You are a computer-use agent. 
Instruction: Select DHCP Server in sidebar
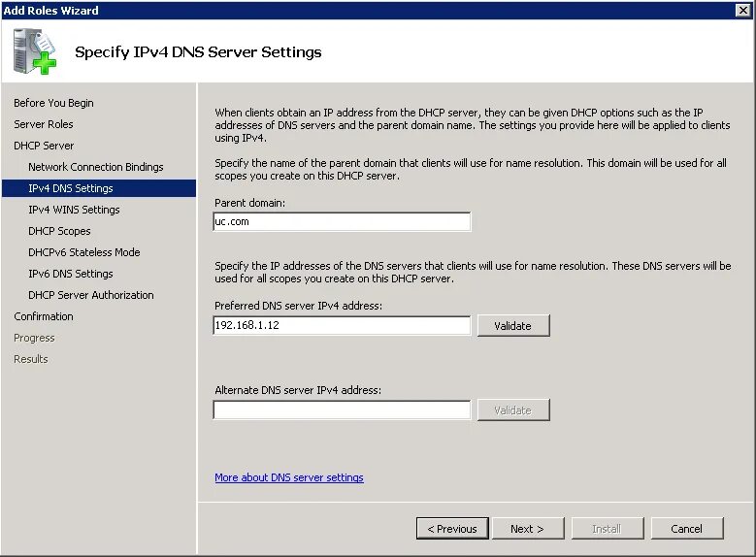(x=44, y=146)
